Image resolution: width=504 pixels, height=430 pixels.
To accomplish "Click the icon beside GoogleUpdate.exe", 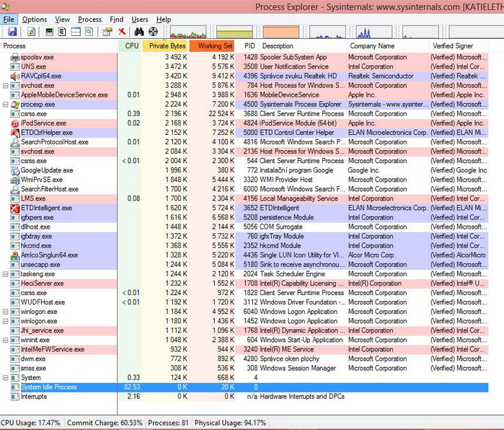I will click(15, 170).
